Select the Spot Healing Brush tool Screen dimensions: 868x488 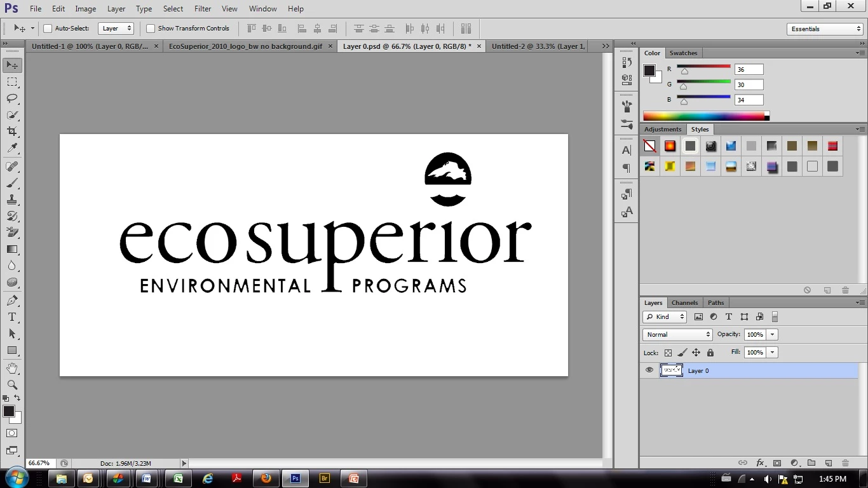pos(12,166)
